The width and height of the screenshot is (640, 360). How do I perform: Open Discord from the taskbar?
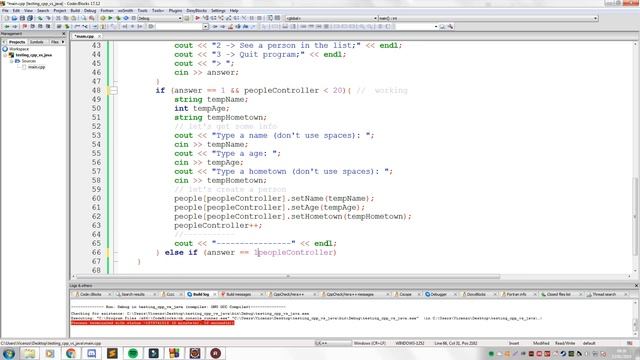(x=91, y=353)
